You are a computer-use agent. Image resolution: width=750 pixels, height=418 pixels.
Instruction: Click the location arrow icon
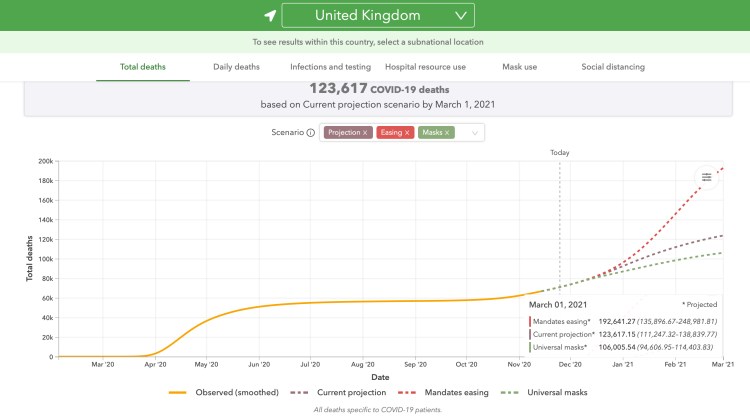coord(269,16)
